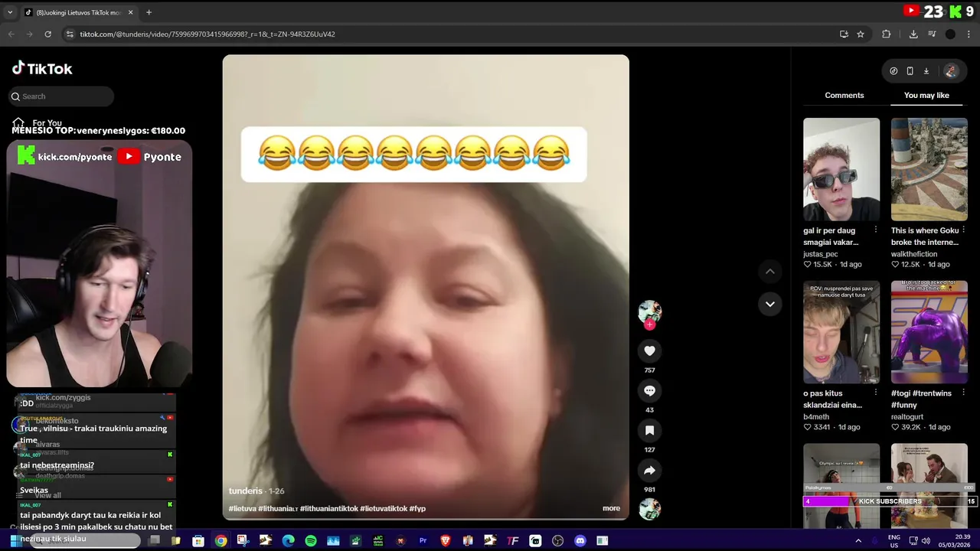Image resolution: width=980 pixels, height=551 pixels.
Task: Open the #fyp hashtag
Action: click(x=417, y=508)
